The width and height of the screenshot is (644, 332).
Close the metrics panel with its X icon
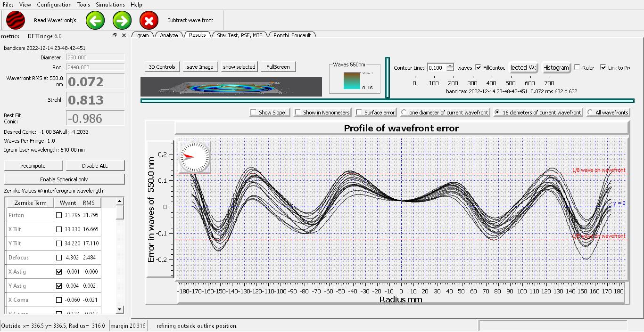(x=124, y=35)
